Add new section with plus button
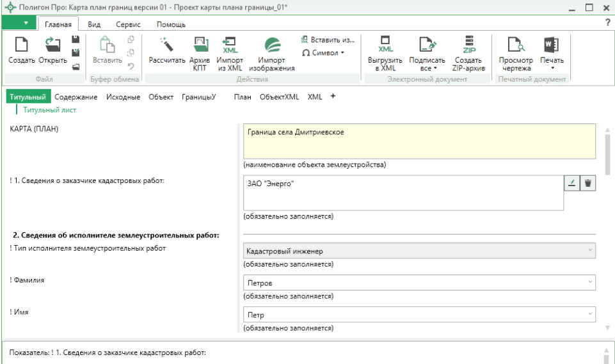Screen dimensions: 615x364 [x=332, y=97]
